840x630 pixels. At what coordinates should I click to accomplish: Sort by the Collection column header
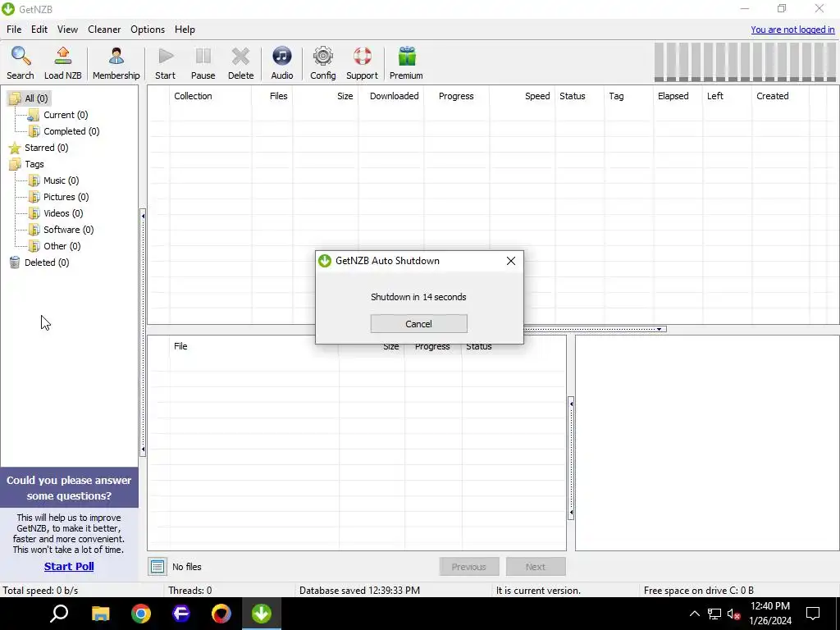211,97
